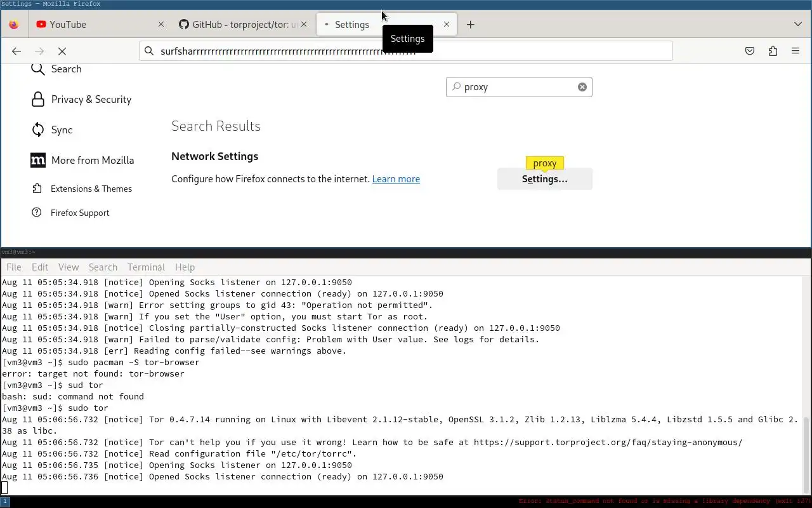
Task: Clear the proxy search text
Action: (x=582, y=87)
